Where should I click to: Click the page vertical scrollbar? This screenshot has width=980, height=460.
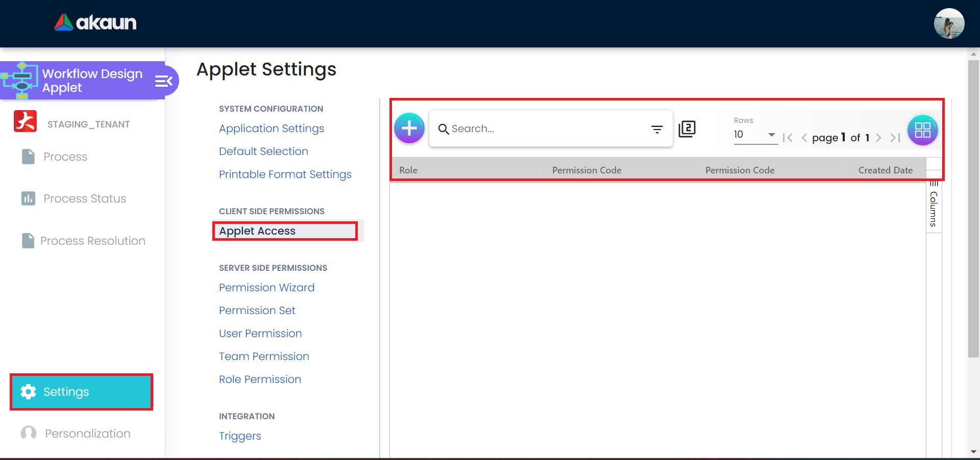pyautogui.click(x=973, y=204)
